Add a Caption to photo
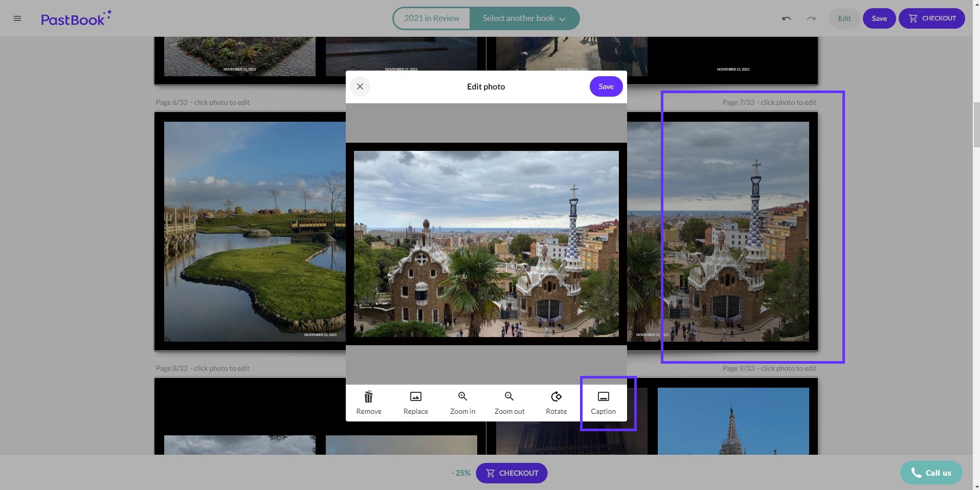Image resolution: width=980 pixels, height=490 pixels. (603, 403)
